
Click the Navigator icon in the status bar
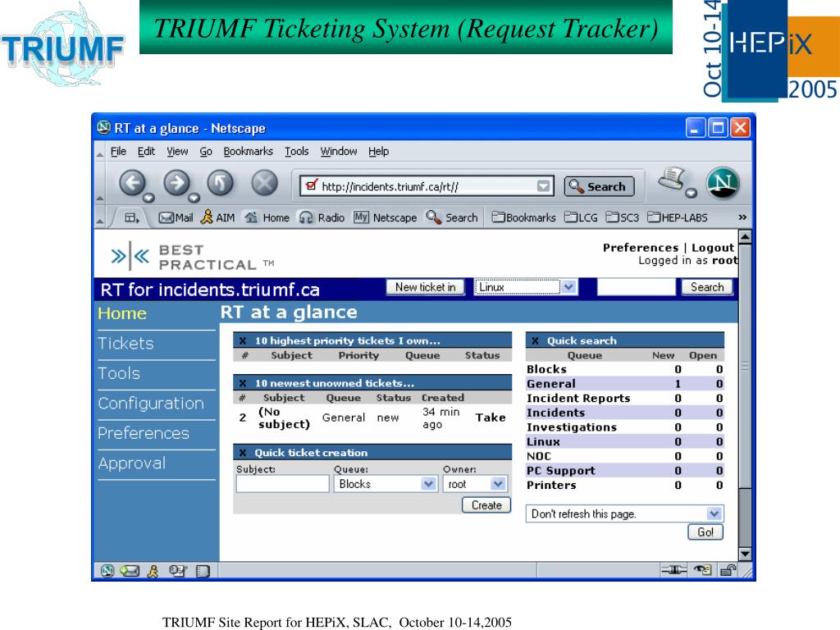pos(107,571)
